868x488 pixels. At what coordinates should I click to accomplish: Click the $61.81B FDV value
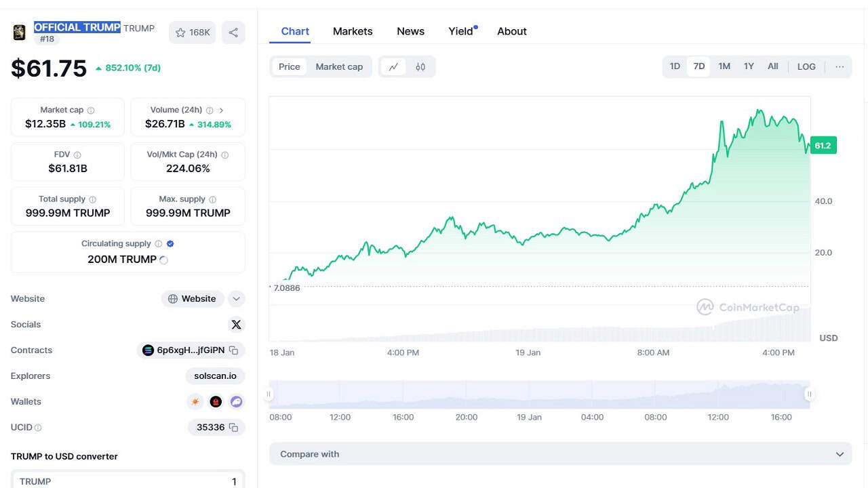68,169
